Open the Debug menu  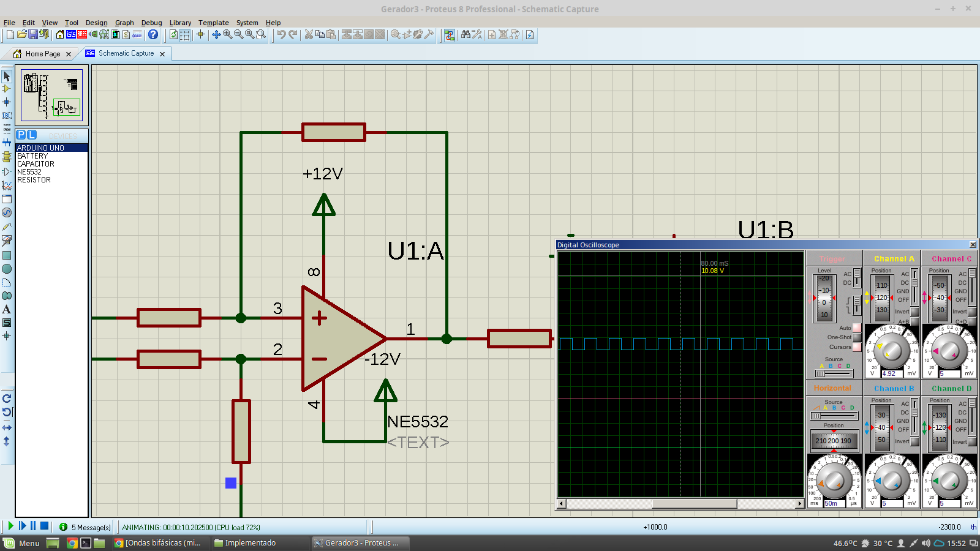tap(151, 23)
